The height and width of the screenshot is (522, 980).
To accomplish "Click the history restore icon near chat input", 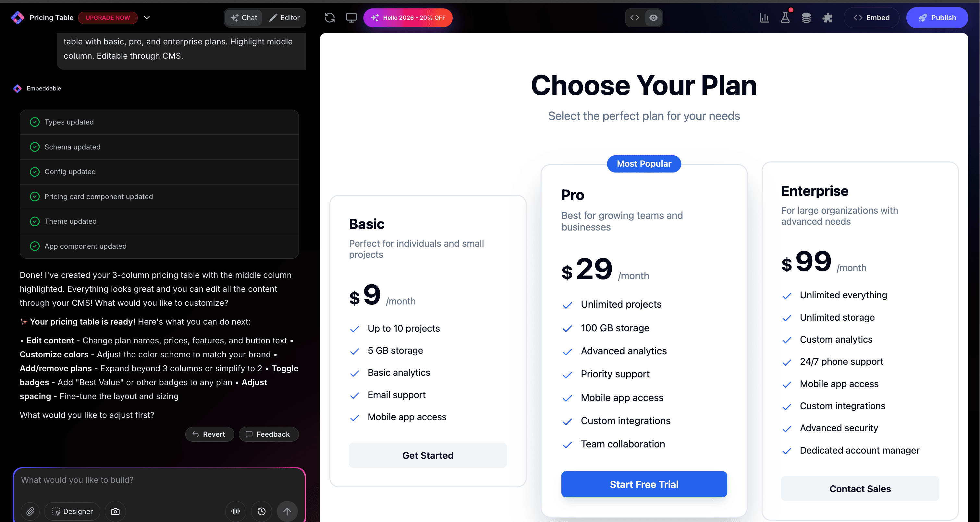I will coord(261,511).
